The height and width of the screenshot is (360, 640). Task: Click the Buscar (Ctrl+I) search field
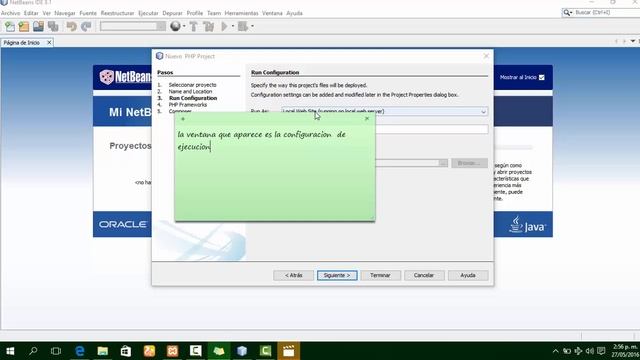pos(606,13)
